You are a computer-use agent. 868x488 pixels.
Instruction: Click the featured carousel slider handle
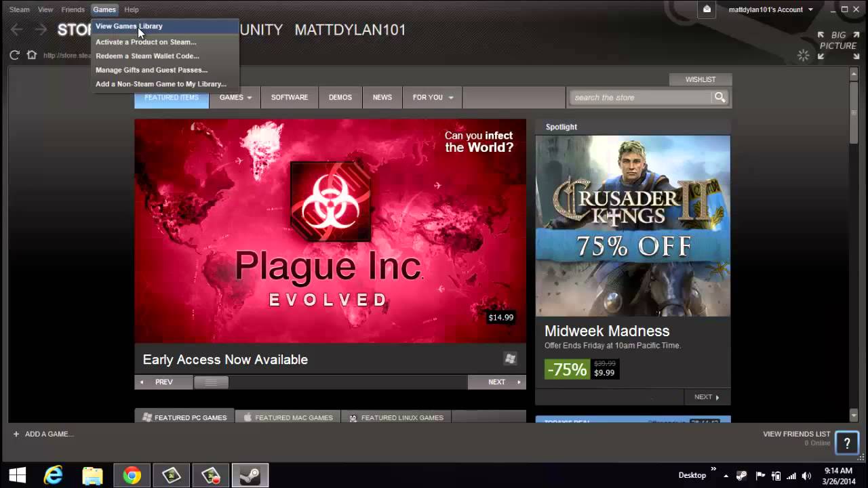[x=211, y=382]
